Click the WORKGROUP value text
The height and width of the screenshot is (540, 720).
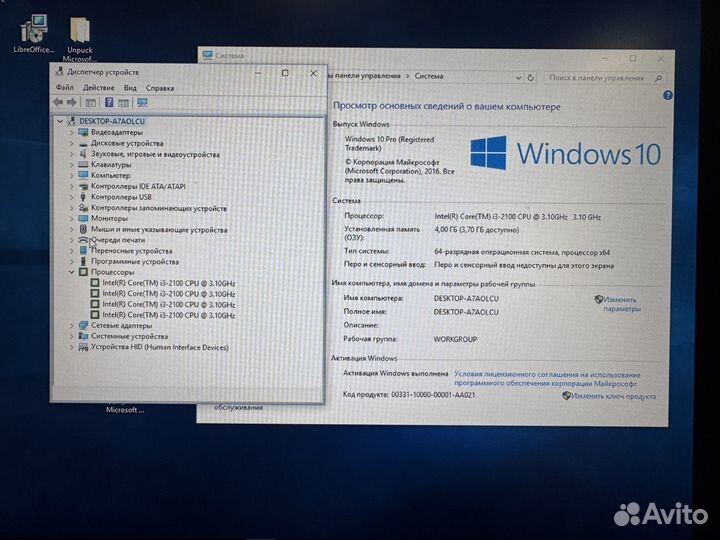455,339
